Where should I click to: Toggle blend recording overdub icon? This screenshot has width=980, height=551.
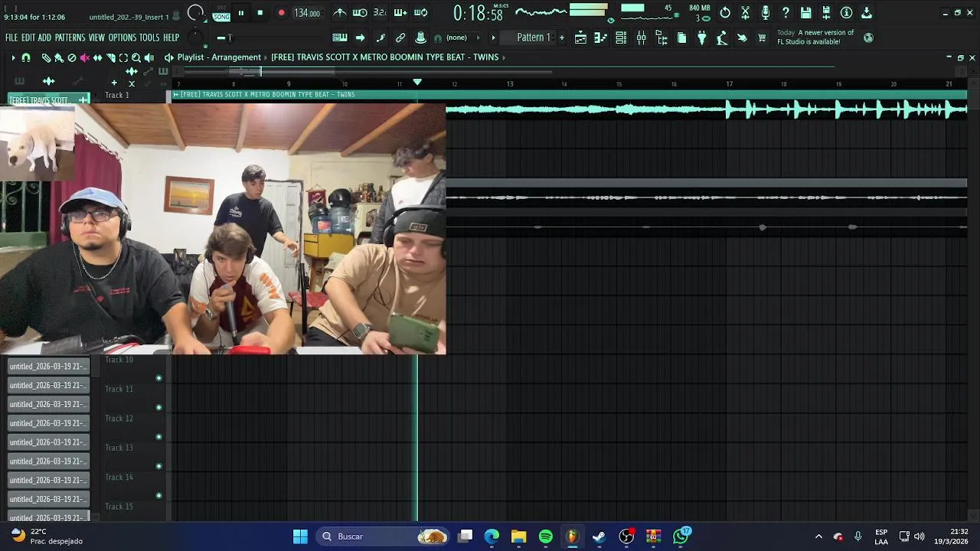tap(400, 12)
